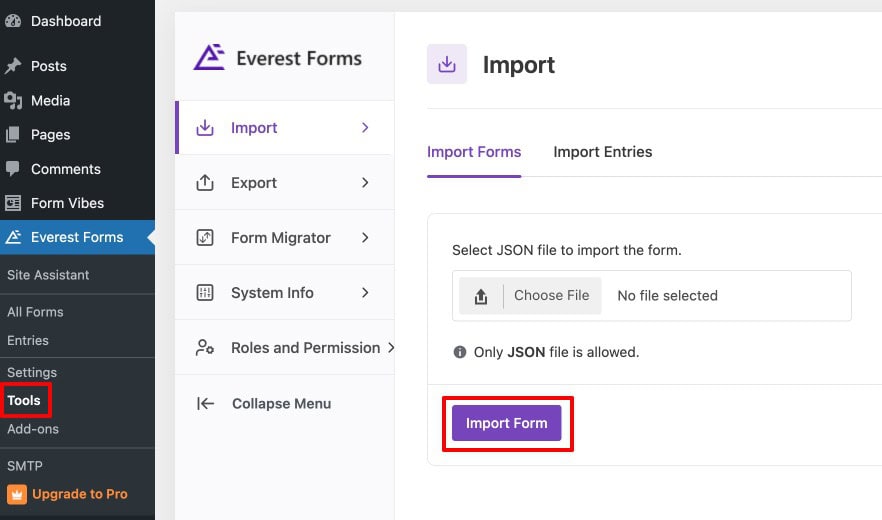Click the Upgrade to Pro crown icon
Screen dimensions: 882x520
(x=17, y=495)
